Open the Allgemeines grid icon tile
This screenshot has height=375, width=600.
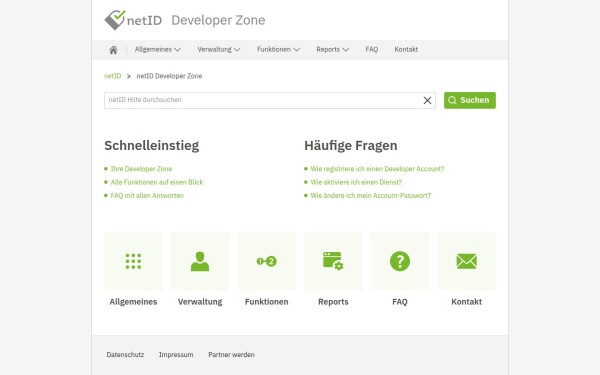pos(133,261)
